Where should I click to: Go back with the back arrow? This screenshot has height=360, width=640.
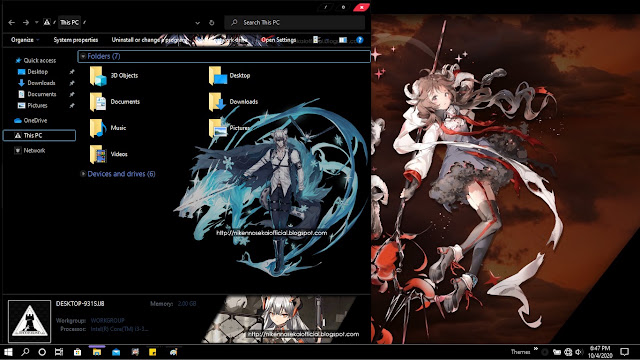click(11, 22)
